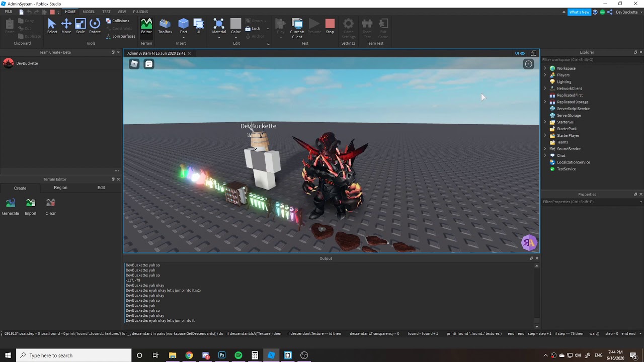Screen dimensions: 644x362
Task: Switch to the TEST tab
Action: point(106,12)
